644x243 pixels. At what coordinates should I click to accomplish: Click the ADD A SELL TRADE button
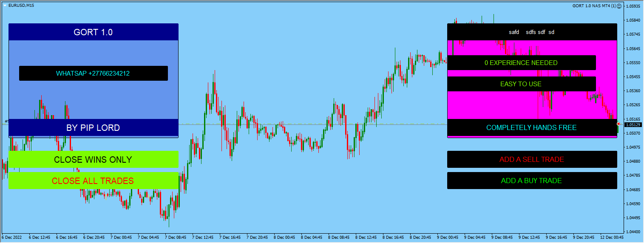tap(532, 159)
